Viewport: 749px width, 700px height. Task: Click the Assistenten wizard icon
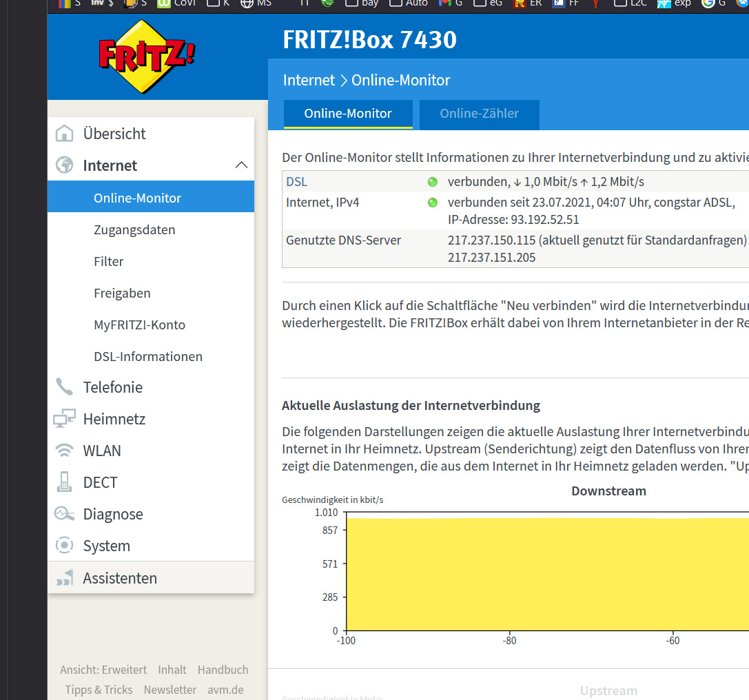(x=64, y=578)
